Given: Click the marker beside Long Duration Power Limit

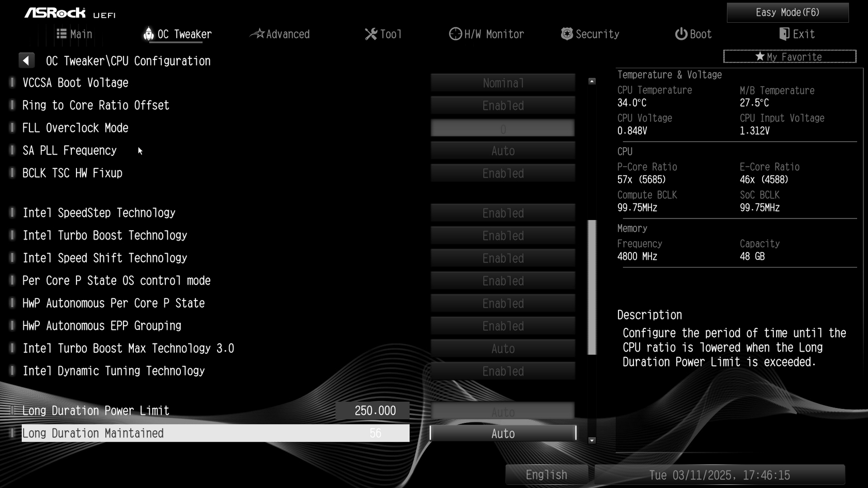Looking at the screenshot, I should click(12, 411).
